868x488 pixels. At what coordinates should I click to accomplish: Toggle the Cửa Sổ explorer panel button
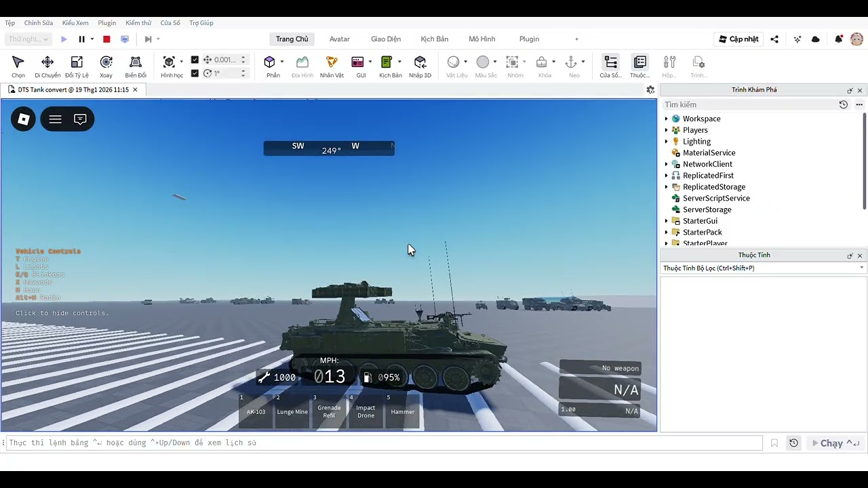click(x=610, y=66)
